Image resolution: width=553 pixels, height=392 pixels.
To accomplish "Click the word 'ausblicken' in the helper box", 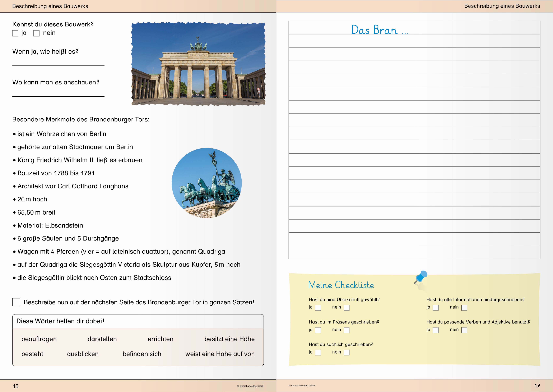I will pyautogui.click(x=83, y=354).
